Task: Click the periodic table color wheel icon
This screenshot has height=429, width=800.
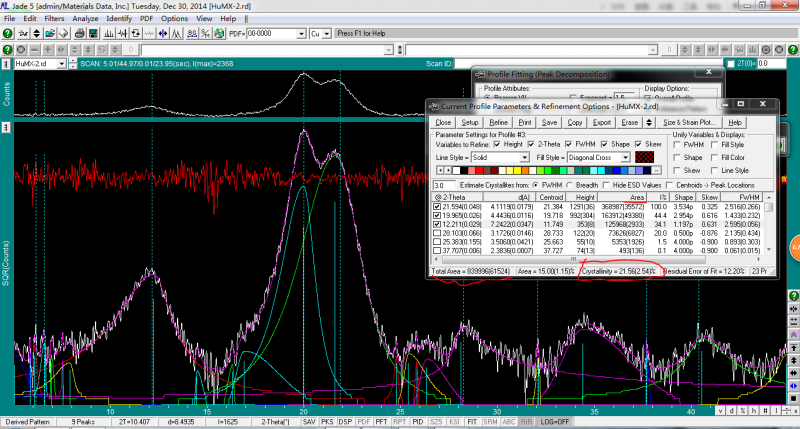Action: coord(220,34)
